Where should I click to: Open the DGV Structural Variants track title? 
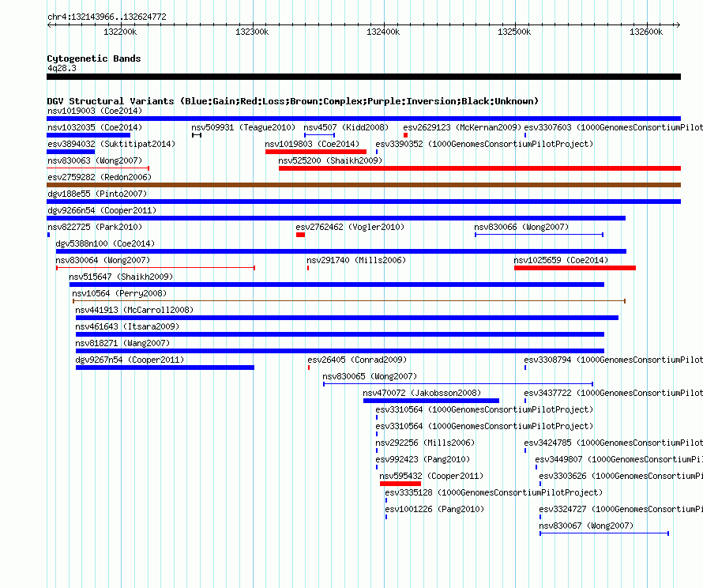(x=293, y=101)
